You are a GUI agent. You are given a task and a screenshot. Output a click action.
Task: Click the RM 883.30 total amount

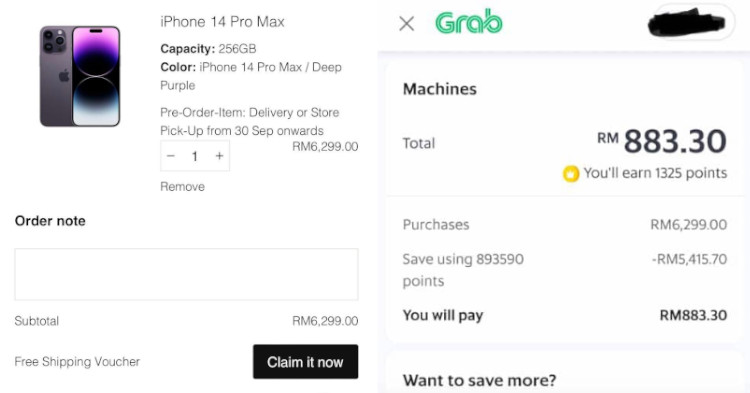[662, 142]
